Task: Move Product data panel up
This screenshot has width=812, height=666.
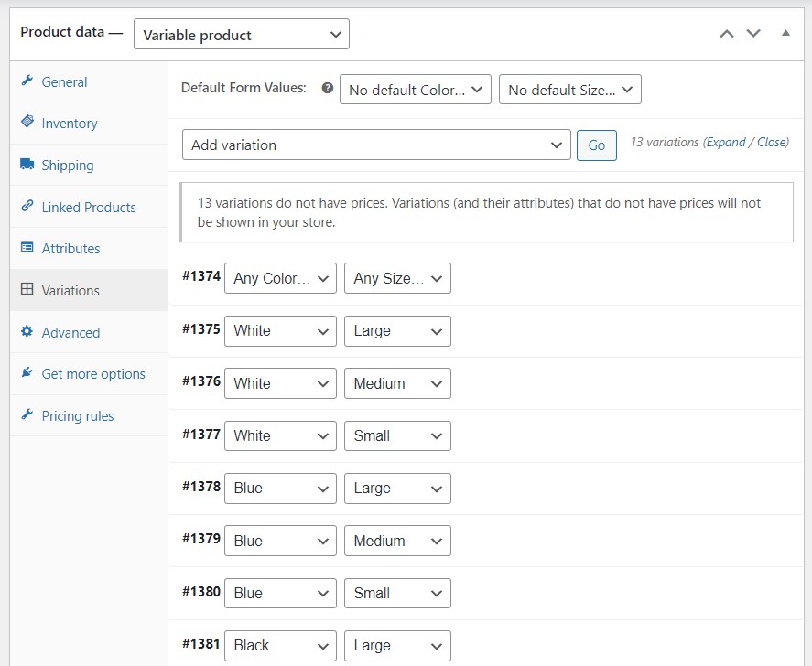Action: coord(727,34)
